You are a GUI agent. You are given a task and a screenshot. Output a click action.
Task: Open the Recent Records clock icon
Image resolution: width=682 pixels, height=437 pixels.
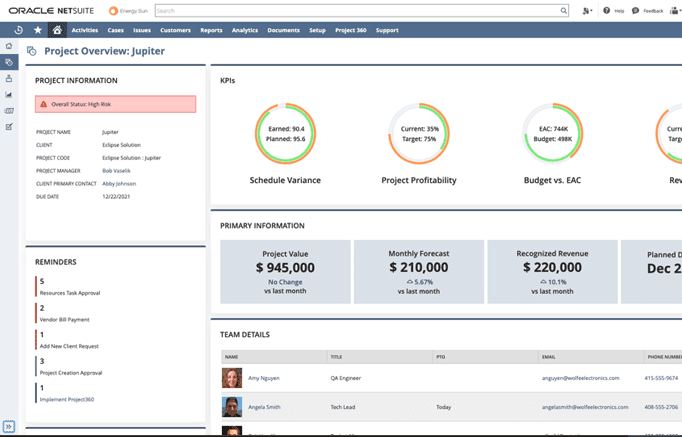click(x=18, y=30)
